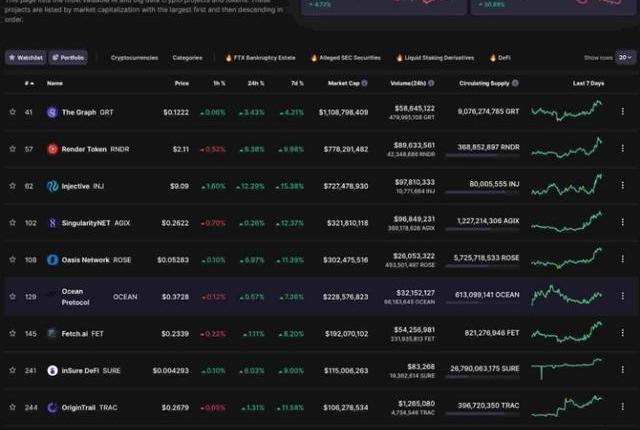This screenshot has width=640, height=430.
Task: Select the Cryptocurrencies tab
Action: (x=134, y=58)
